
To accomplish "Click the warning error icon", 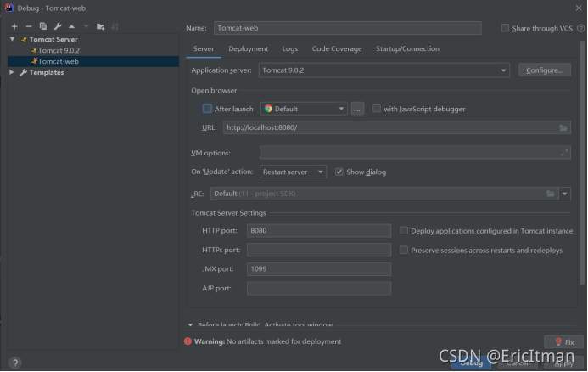I will (188, 341).
